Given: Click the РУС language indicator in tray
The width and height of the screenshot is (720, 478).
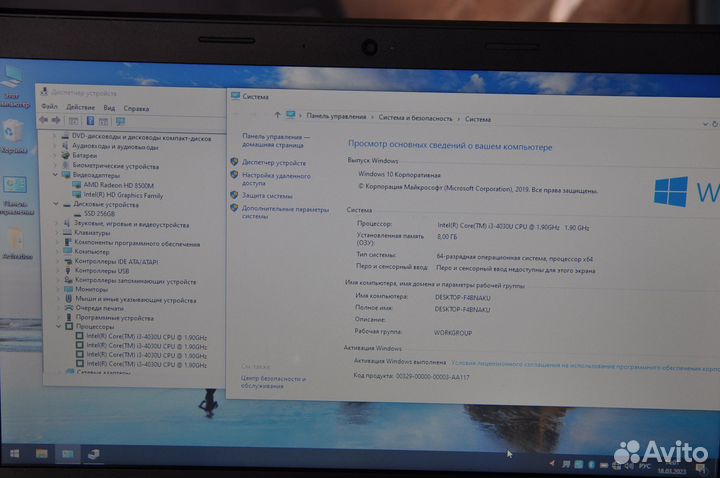Looking at the screenshot, I should pyautogui.click(x=645, y=466).
